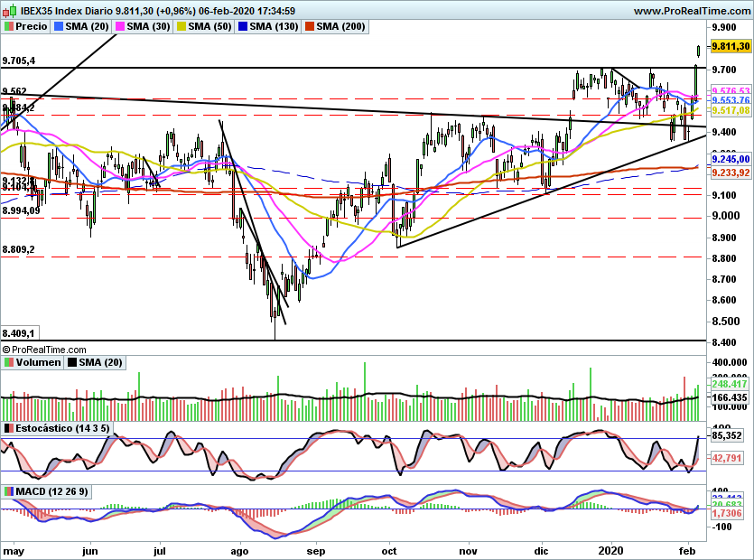Click the volume value 248.417
754x560 pixels.
(x=730, y=384)
